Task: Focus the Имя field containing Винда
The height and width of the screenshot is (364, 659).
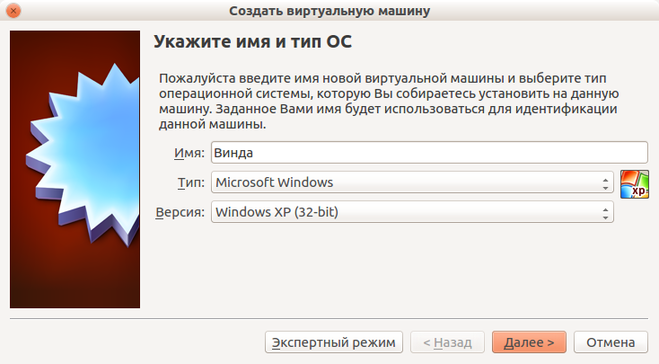Action: click(x=429, y=153)
